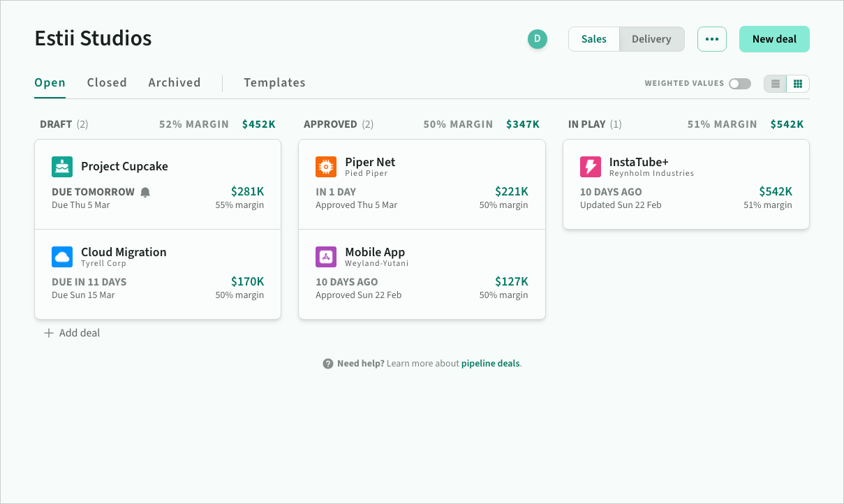Viewport: 844px width, 504px height.
Task: Go to the Templates tab
Action: pos(274,82)
